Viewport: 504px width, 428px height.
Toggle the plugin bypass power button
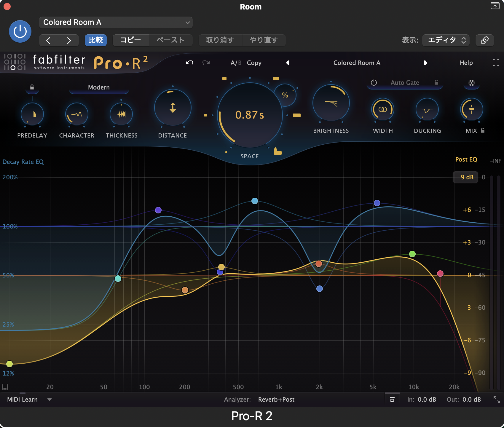(20, 31)
